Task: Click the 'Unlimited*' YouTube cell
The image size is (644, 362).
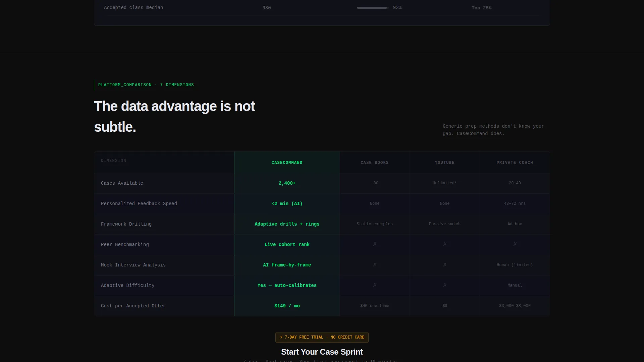Action: click(445, 183)
